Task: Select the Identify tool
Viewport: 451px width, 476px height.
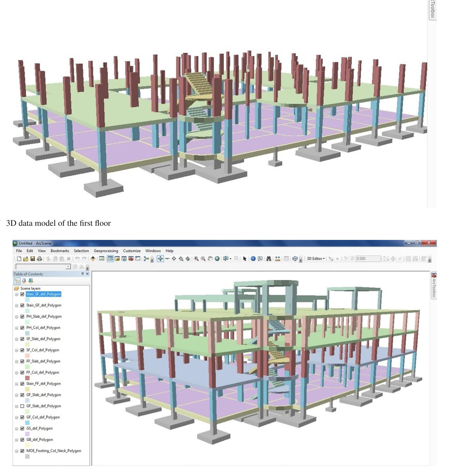Action: pos(253,259)
